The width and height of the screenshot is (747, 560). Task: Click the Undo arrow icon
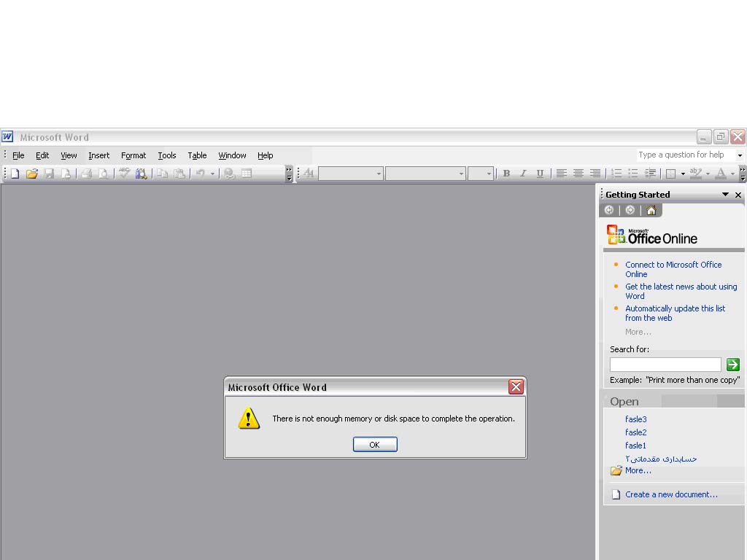[201, 174]
